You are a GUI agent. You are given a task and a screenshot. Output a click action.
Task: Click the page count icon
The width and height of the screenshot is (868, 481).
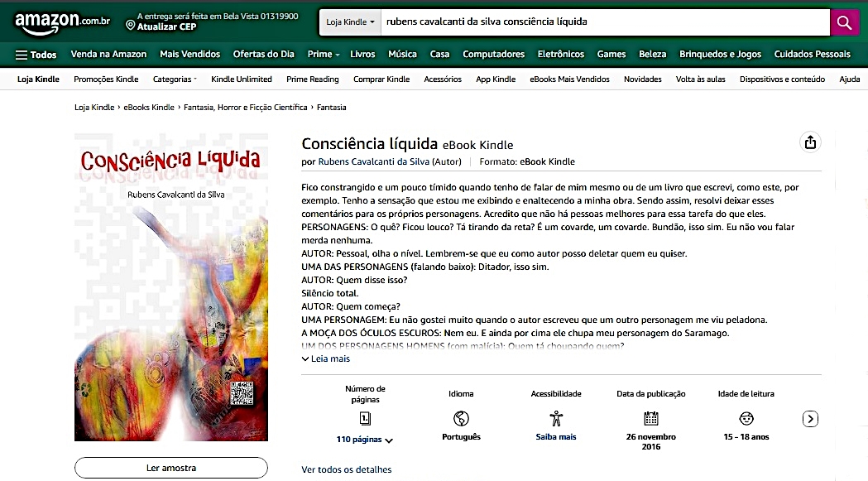[x=365, y=418]
